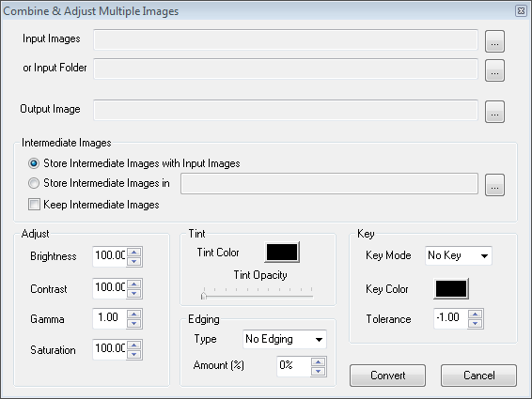The image size is (532, 399).
Task: Increase Brightness with the up arrow
Action: [134, 252]
